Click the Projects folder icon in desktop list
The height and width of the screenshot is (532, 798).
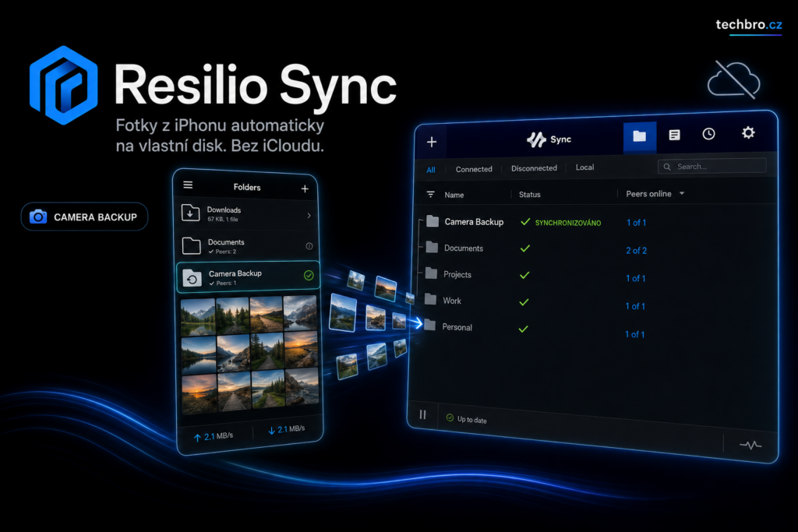(431, 273)
